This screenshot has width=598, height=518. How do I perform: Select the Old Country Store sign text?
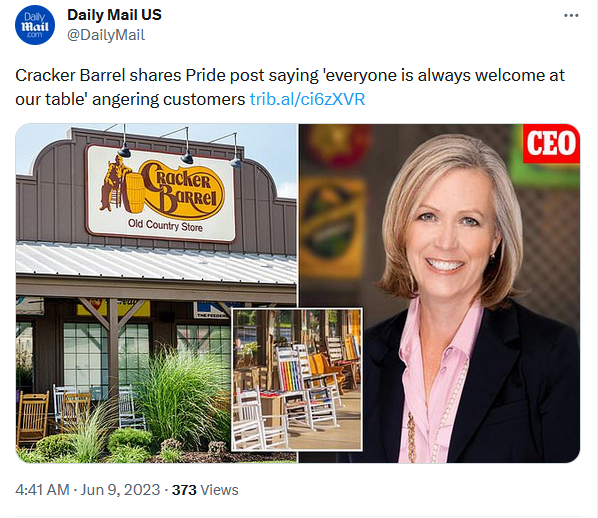[x=165, y=225]
